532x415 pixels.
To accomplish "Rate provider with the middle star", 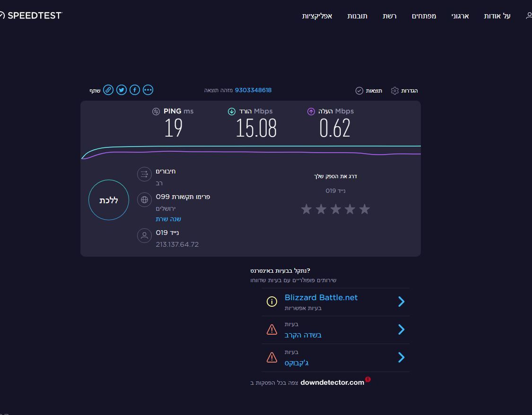I will coord(335,209).
